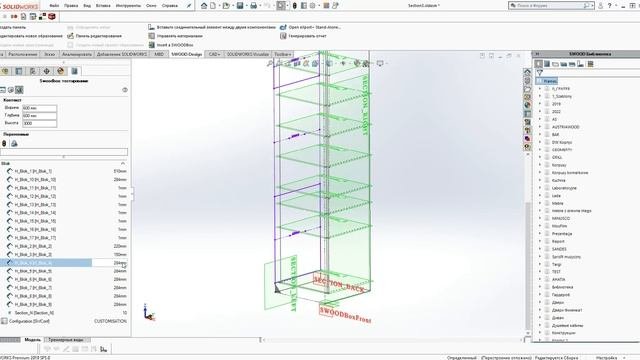This screenshot has height=360, width=640.
Task: Expand the 0_CRAFTER library folder
Action: (x=540, y=89)
